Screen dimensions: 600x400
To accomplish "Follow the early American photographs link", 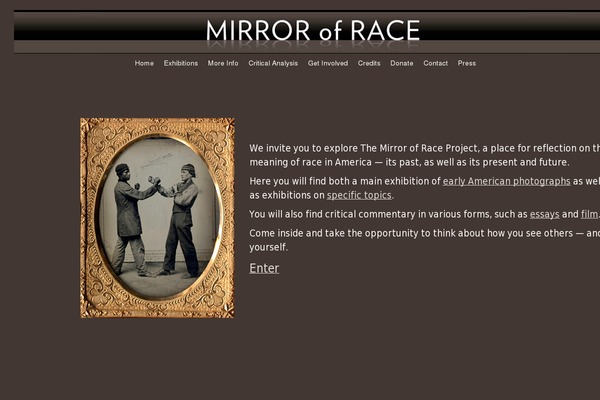I will [x=506, y=181].
